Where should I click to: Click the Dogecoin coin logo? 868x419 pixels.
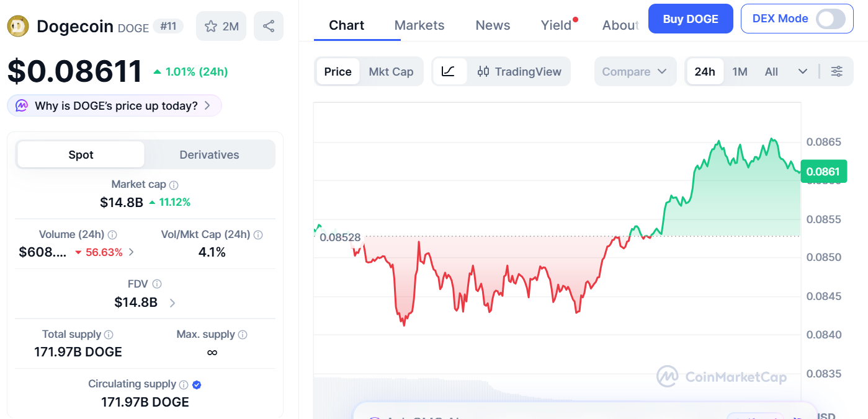[x=18, y=26]
